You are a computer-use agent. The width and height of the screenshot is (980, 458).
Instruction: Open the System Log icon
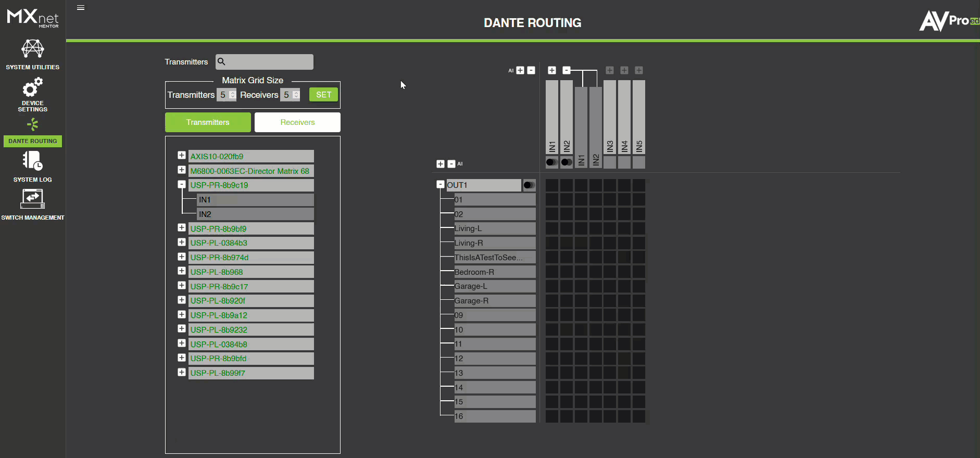[32, 161]
